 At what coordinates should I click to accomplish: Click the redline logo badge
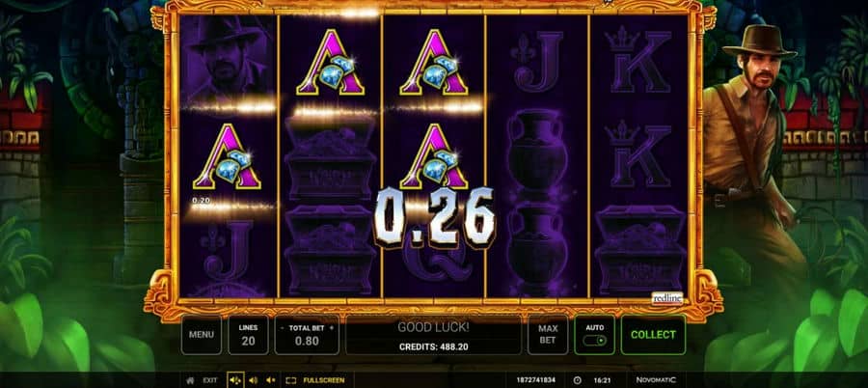pyautogui.click(x=667, y=298)
